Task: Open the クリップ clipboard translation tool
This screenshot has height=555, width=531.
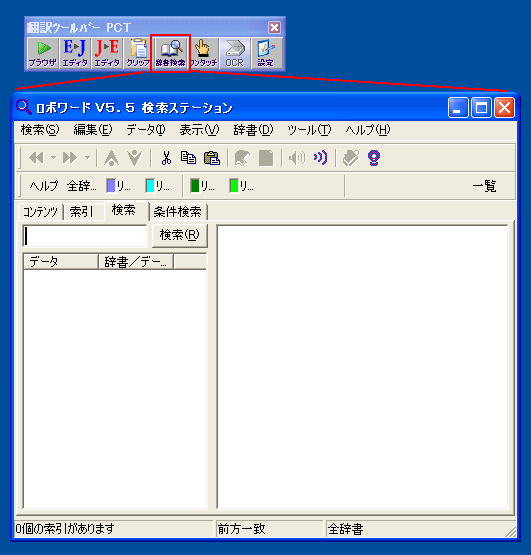Action: 138,53
